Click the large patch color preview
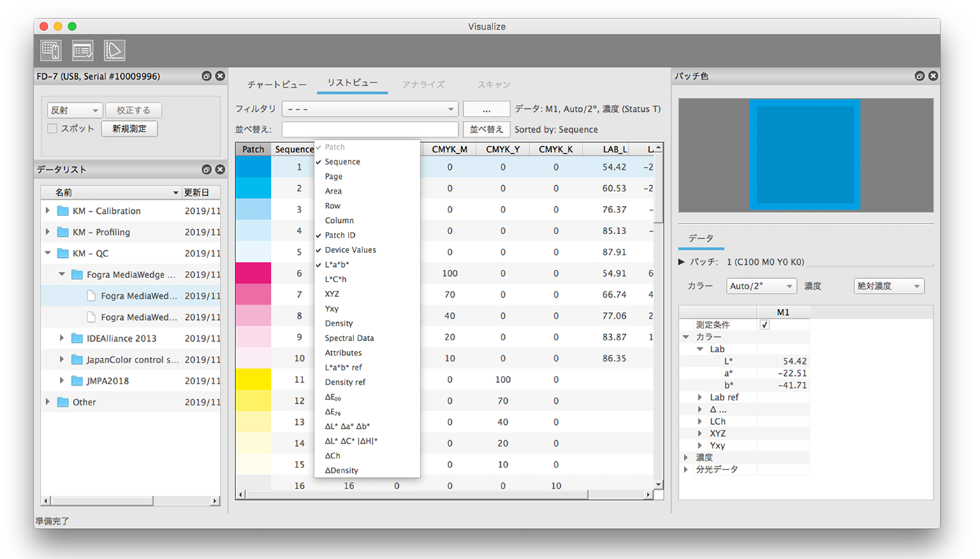The width and height of the screenshot is (980, 559). coord(805,155)
